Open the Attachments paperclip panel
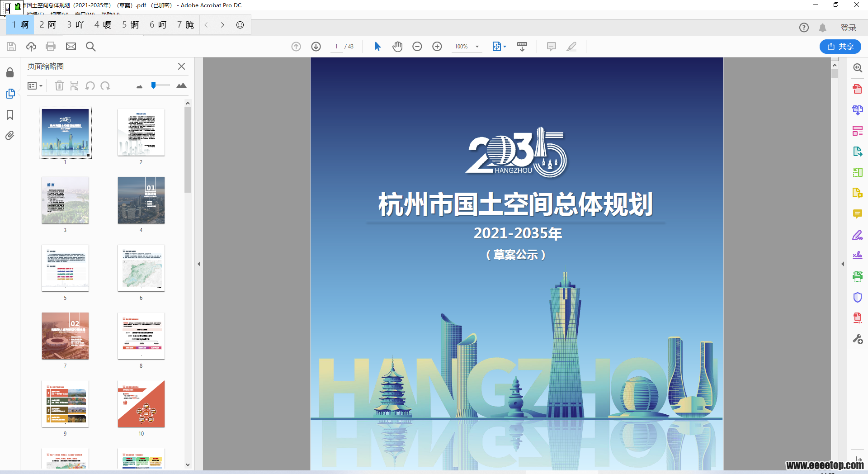This screenshot has height=474, width=868. pyautogui.click(x=10, y=136)
